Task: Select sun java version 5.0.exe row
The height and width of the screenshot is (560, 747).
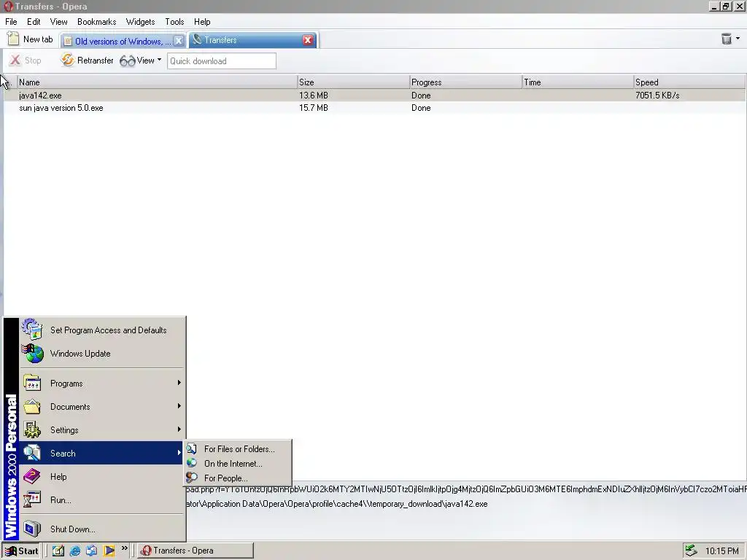Action: point(374,108)
